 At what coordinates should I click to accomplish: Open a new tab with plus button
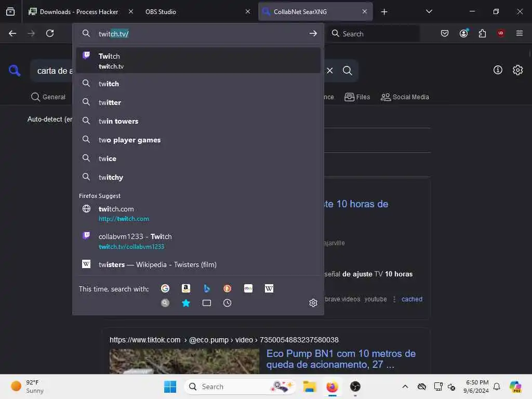coord(384,12)
